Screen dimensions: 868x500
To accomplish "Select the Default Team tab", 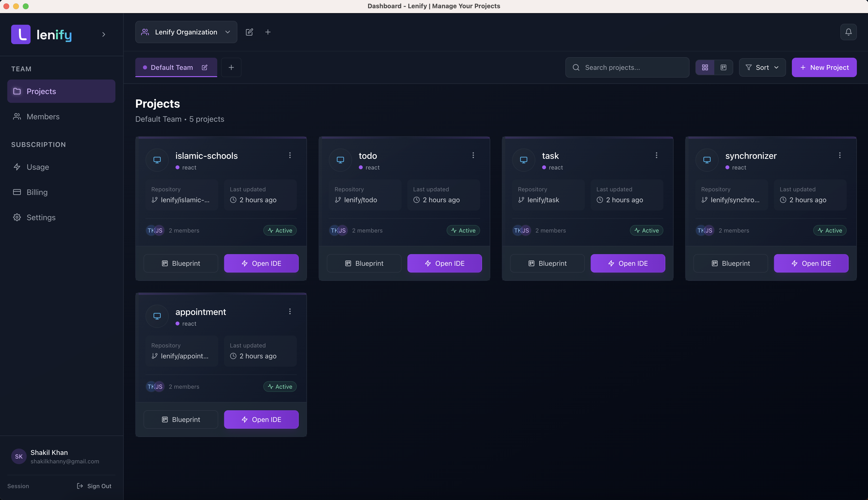I will (171, 67).
